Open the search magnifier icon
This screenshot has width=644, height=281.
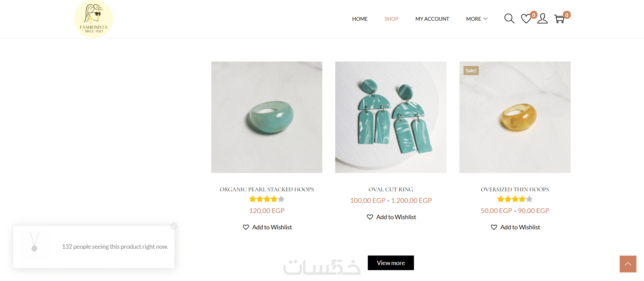509,19
